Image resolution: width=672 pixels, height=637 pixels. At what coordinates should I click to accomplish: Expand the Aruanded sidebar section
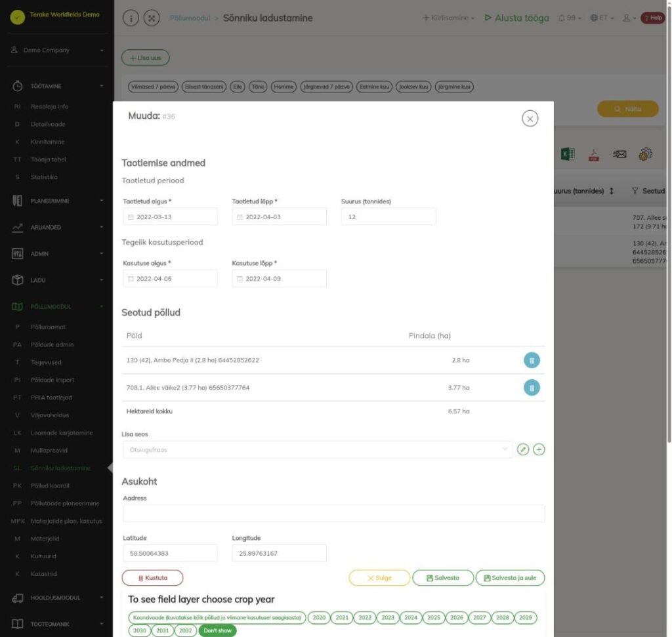pyautogui.click(x=58, y=228)
